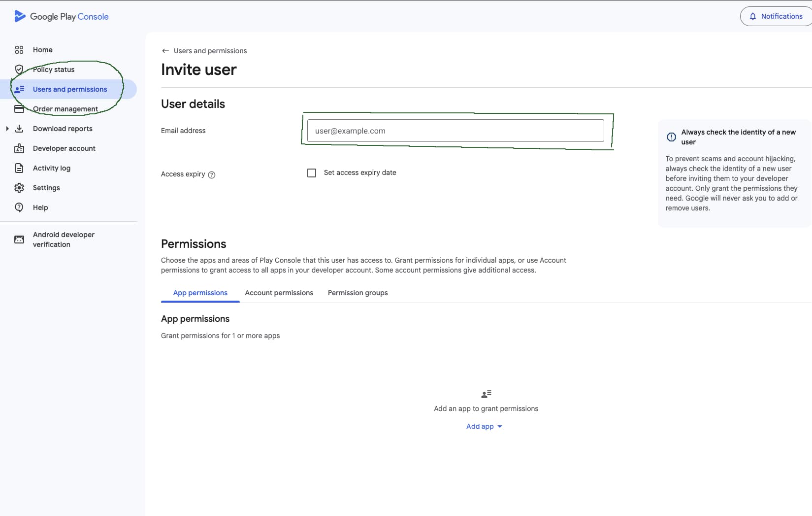Go back to Users and permissions breadcrumb

click(x=210, y=51)
